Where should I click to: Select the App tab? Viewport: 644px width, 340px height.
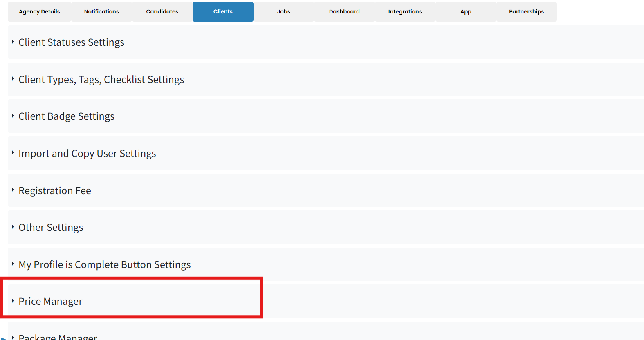pyautogui.click(x=466, y=12)
